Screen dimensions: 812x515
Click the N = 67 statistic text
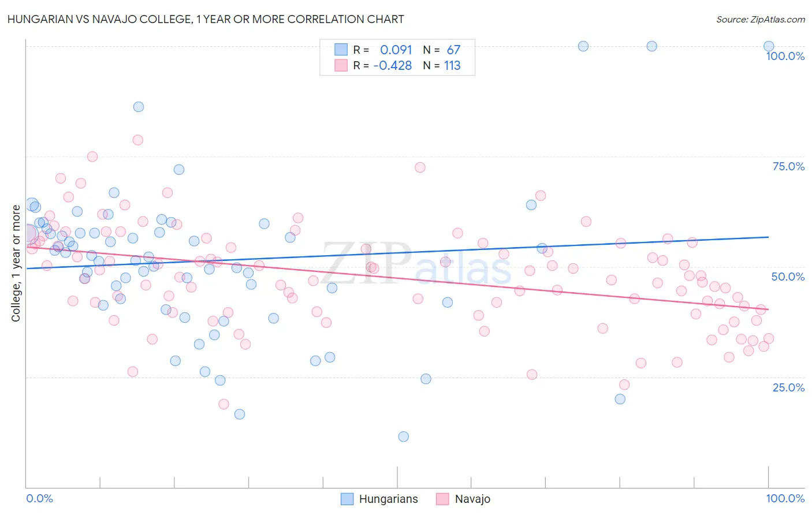pyautogui.click(x=442, y=50)
